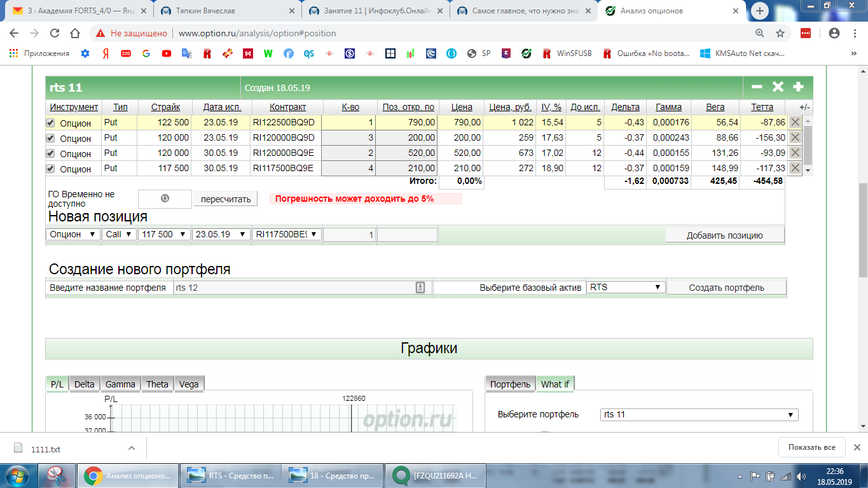Screen dimensions: 868x488
Task: Open the expiry date dropdown showing 23.05.19
Action: pos(221,234)
